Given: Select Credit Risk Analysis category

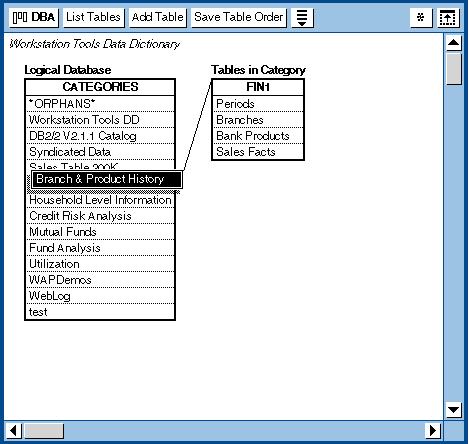Looking at the screenshot, I should 100,216.
